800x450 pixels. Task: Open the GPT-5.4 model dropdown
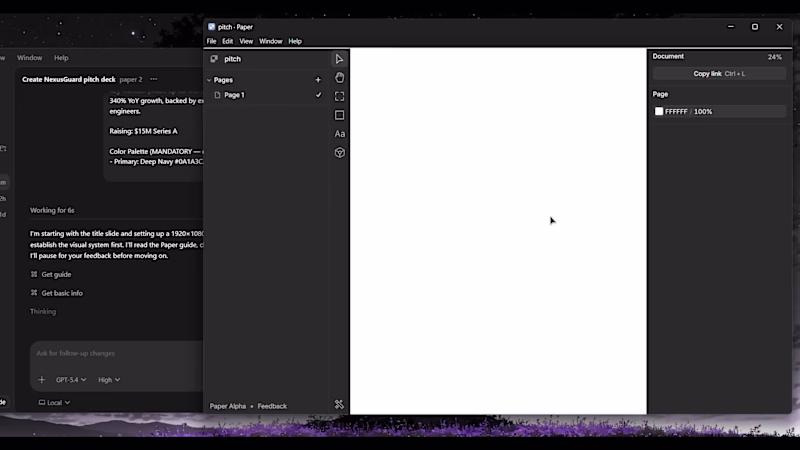71,380
